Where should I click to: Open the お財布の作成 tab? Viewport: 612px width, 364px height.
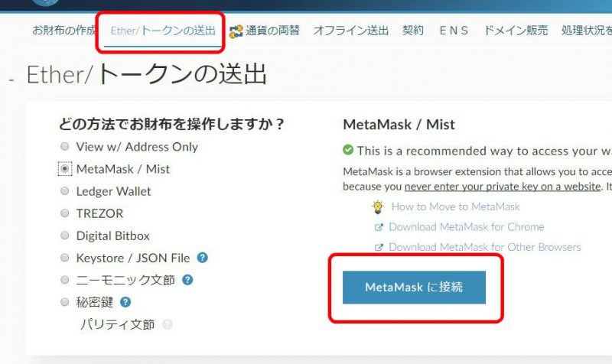(x=64, y=31)
